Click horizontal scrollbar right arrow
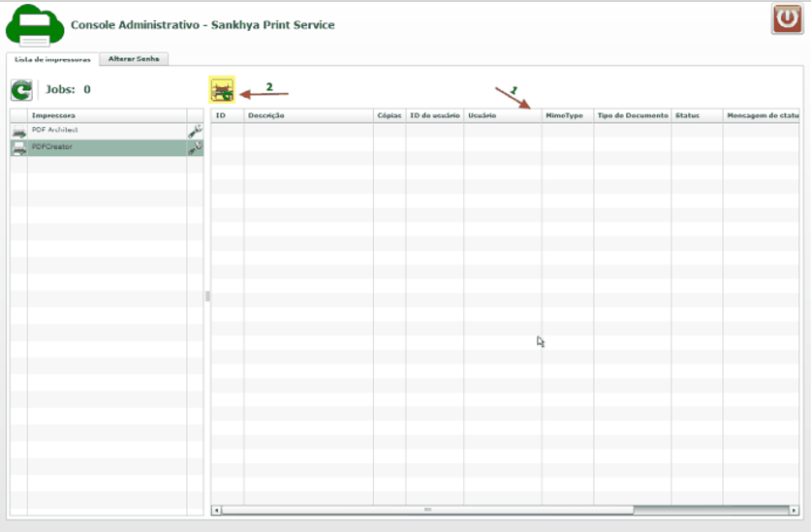811x532 pixels. pos(794,511)
